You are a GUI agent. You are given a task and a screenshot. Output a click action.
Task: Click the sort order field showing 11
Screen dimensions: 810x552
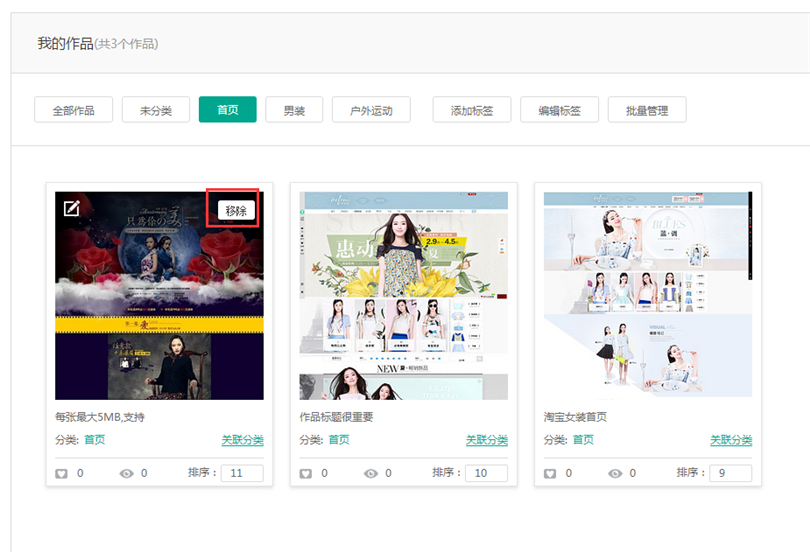242,473
